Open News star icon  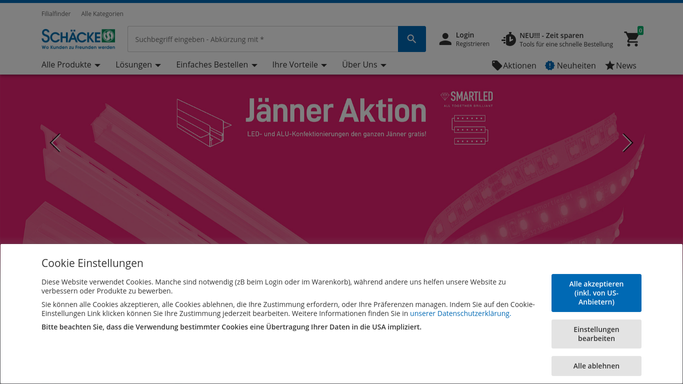(610, 65)
